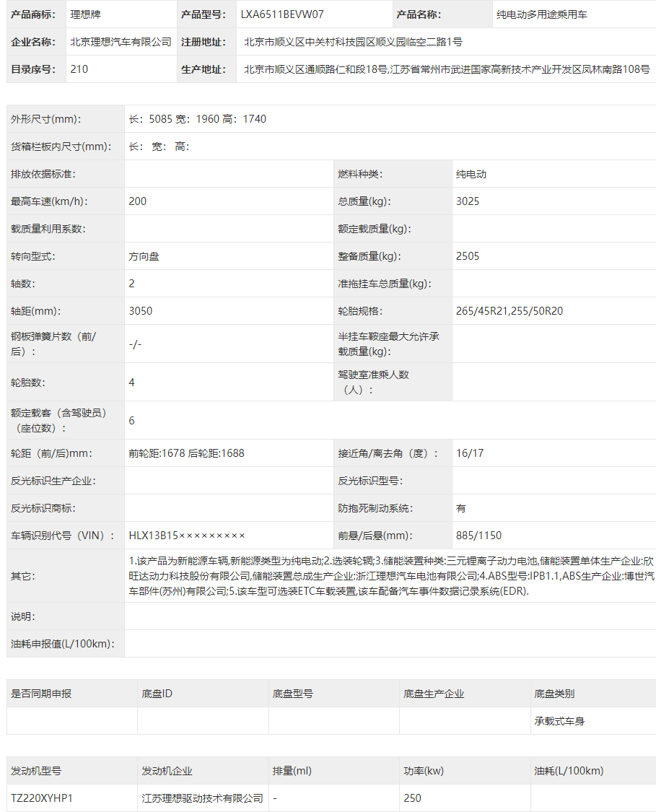Click the 油耗(L/100km) column header
Image resolution: width=656 pixels, height=812 pixels.
pyautogui.click(x=569, y=771)
